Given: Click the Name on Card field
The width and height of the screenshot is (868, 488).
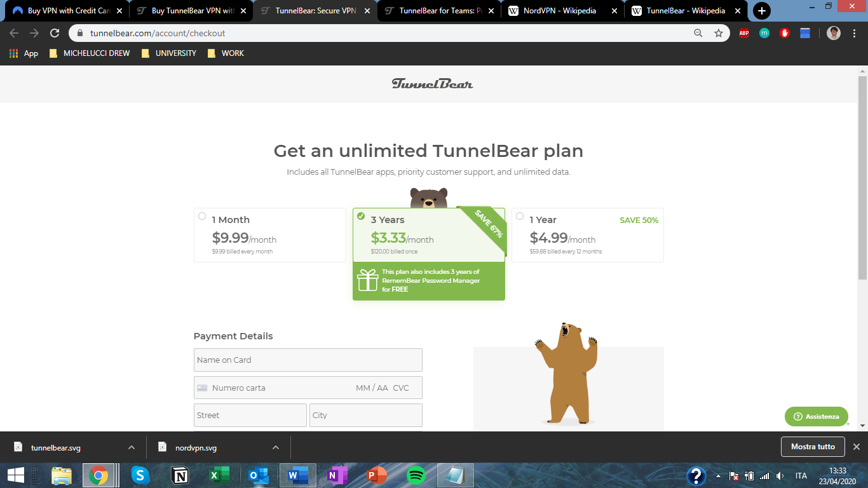Looking at the screenshot, I should [x=308, y=360].
